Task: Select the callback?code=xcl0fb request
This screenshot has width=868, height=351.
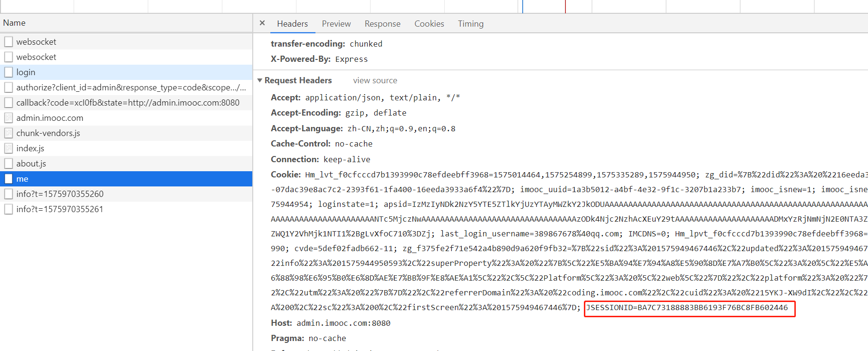Action: (126, 103)
